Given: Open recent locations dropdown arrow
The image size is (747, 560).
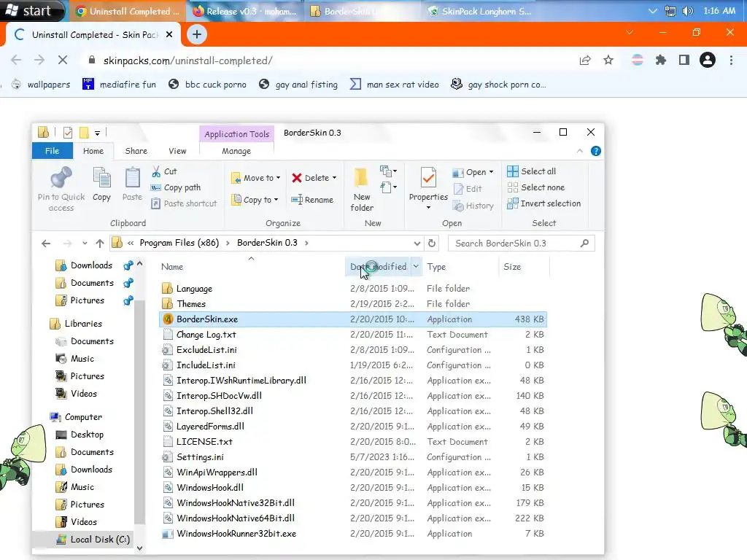Looking at the screenshot, I should tap(85, 244).
